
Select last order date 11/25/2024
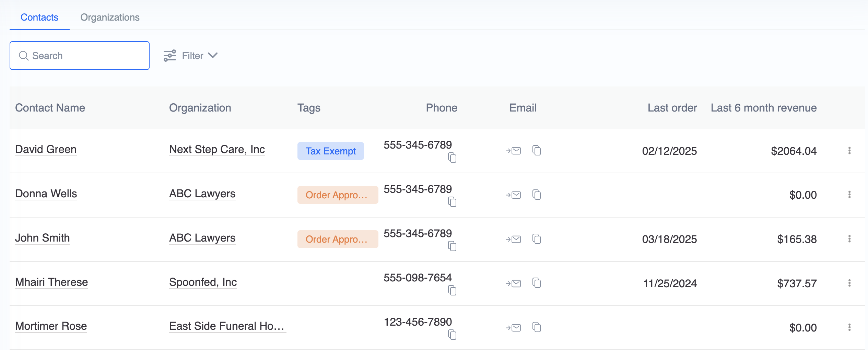(x=670, y=283)
